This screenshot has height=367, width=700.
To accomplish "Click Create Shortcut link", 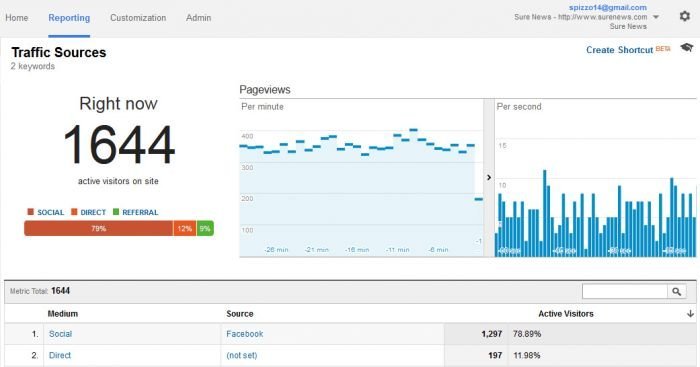I will pos(620,50).
